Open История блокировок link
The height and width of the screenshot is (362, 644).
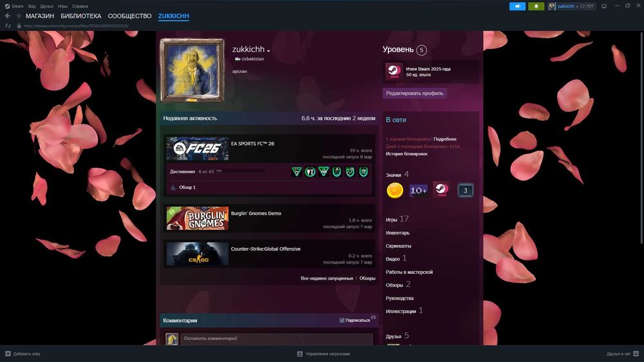[406, 154]
